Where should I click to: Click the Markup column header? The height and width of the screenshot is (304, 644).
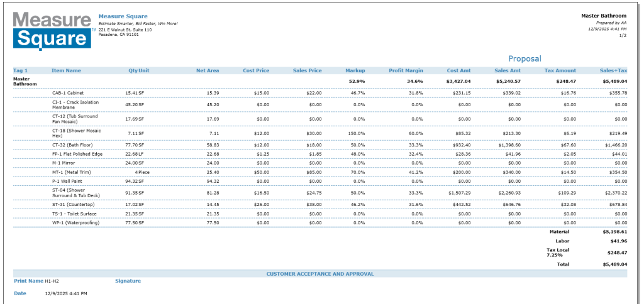(x=355, y=70)
